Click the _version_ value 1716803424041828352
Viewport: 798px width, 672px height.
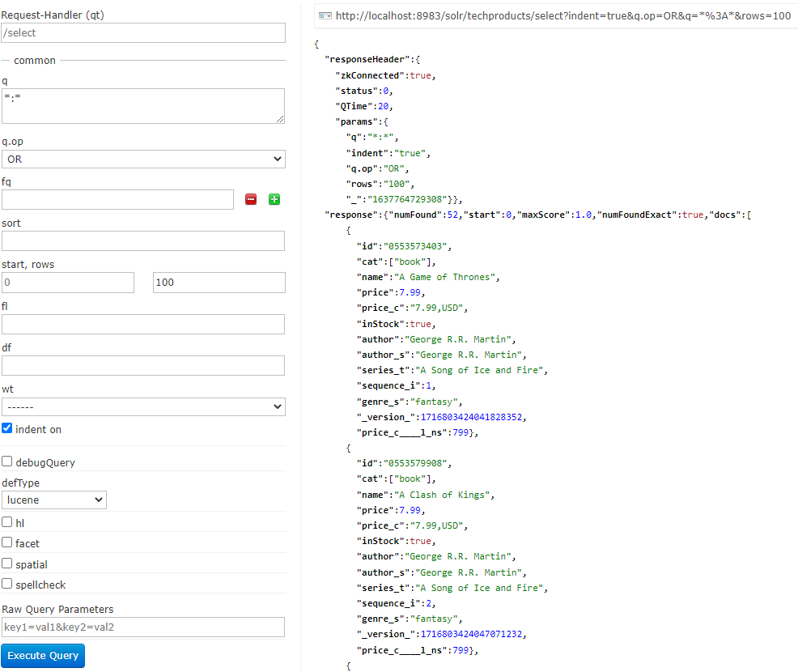click(471, 417)
